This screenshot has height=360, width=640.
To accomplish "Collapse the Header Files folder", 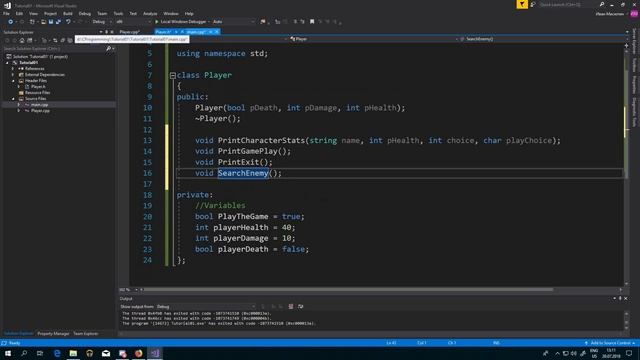I will [x=13, y=81].
